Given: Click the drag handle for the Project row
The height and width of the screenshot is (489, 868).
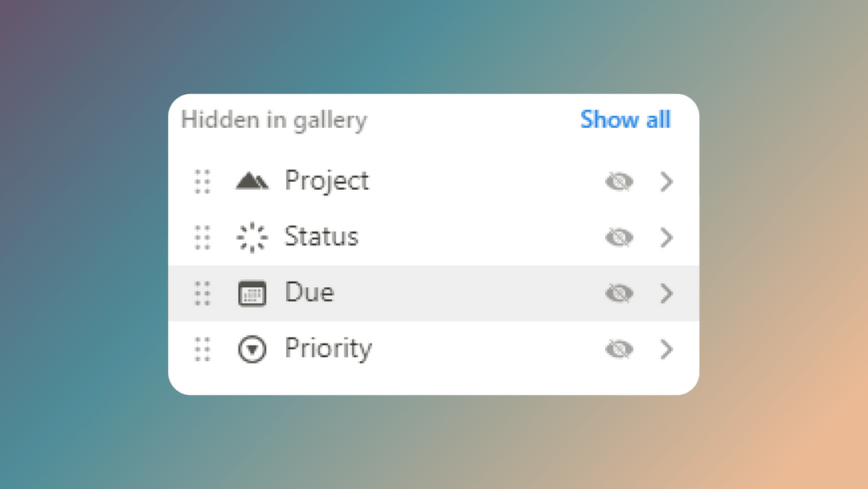Looking at the screenshot, I should 202,181.
